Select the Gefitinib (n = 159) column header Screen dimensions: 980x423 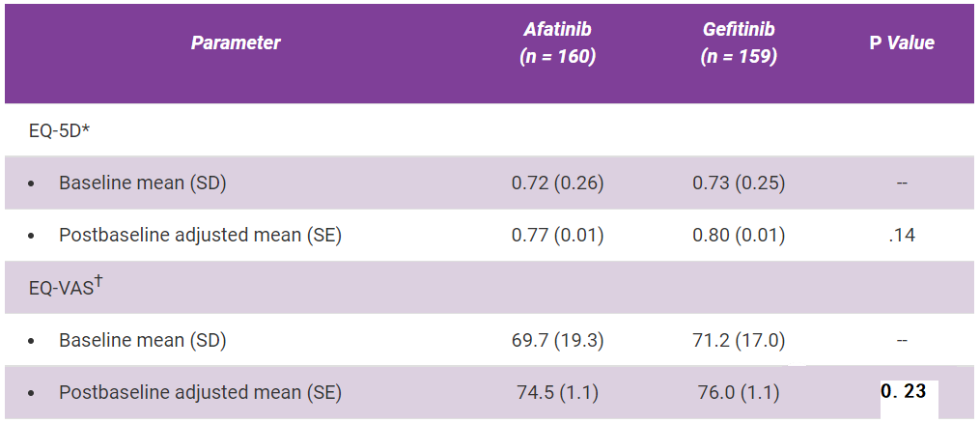coord(739,43)
